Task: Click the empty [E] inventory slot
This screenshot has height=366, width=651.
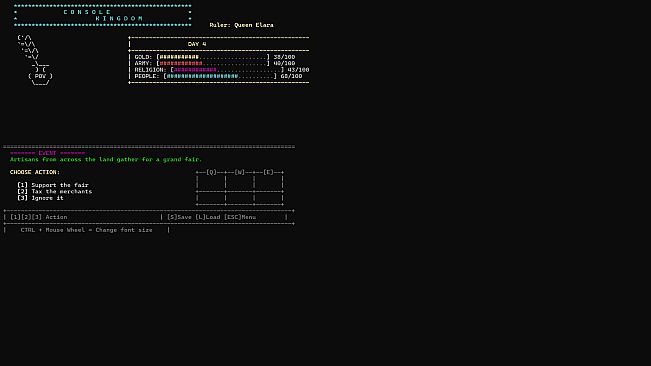Action: [x=268, y=182]
